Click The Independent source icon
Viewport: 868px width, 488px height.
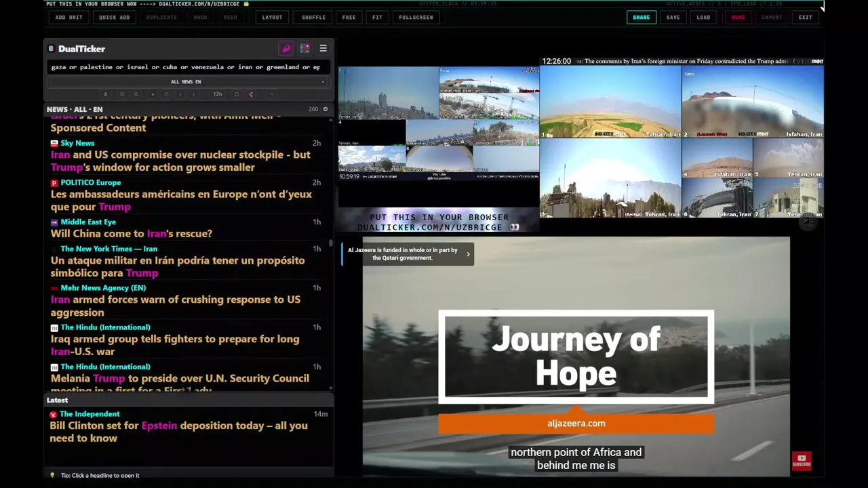[53, 414]
